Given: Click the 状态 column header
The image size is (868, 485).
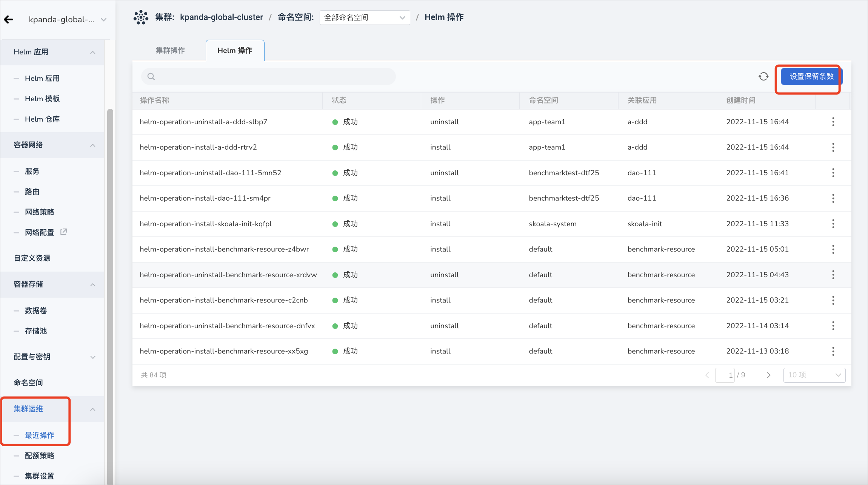Looking at the screenshot, I should coord(339,100).
